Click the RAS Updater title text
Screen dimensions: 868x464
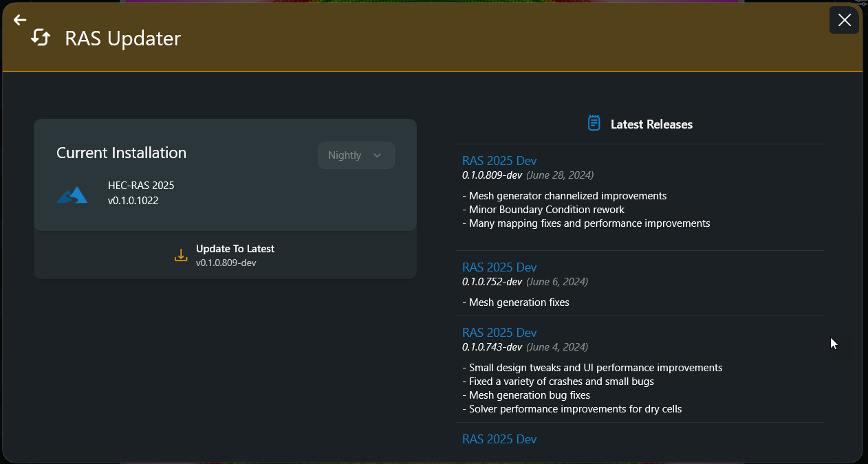click(122, 38)
